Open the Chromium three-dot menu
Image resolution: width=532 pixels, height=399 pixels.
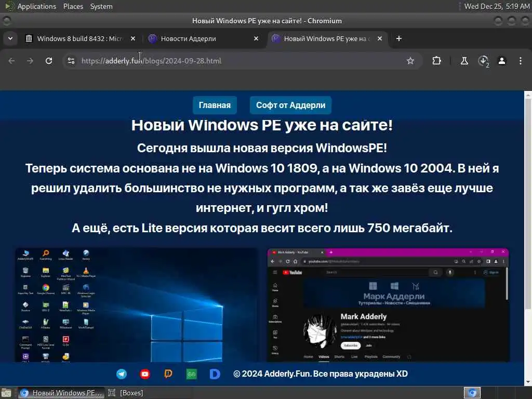point(521,61)
